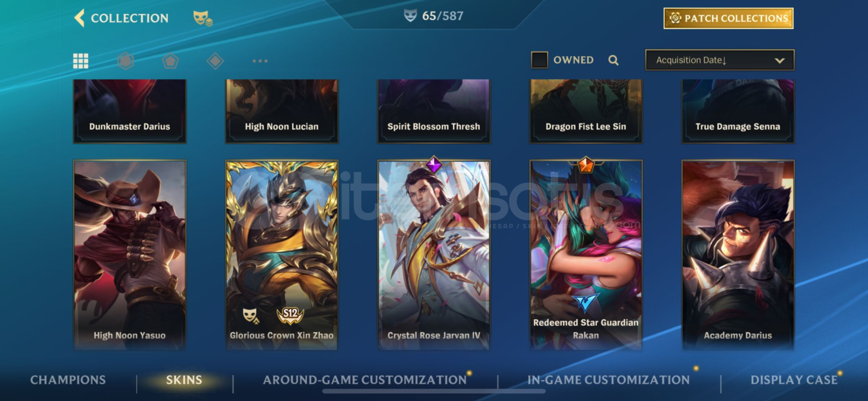Open Crystal Rose Jarvan IV skin

pyautogui.click(x=434, y=255)
